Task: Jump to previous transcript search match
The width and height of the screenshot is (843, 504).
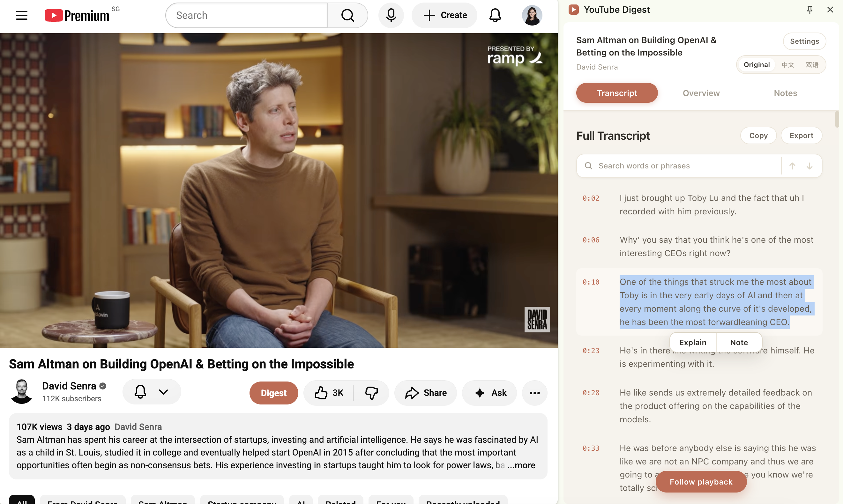Action: point(792,166)
